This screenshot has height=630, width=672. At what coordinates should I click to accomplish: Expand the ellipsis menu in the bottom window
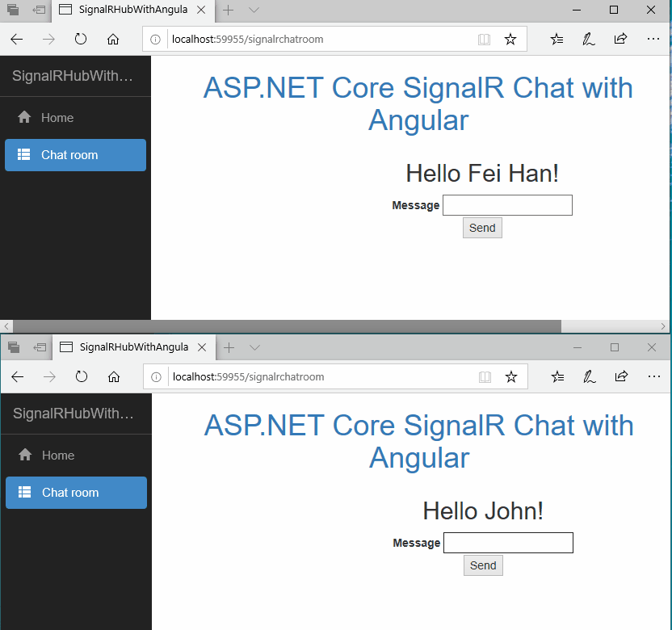click(654, 376)
